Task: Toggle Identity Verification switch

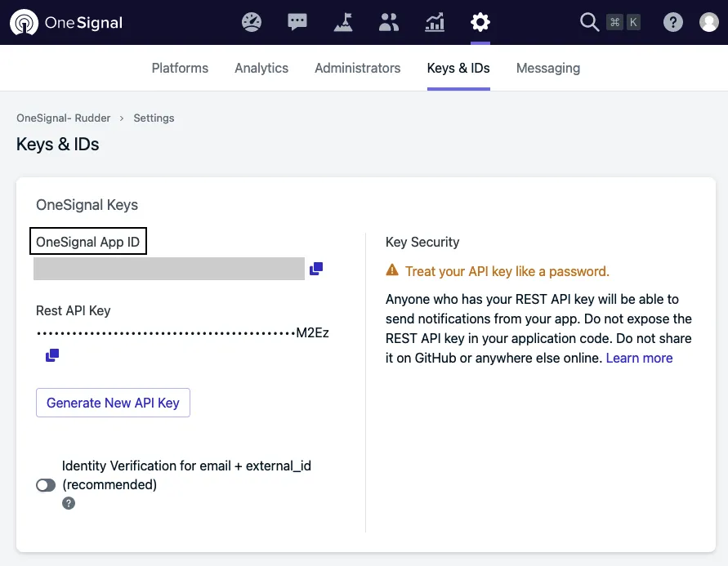Action: click(46, 485)
